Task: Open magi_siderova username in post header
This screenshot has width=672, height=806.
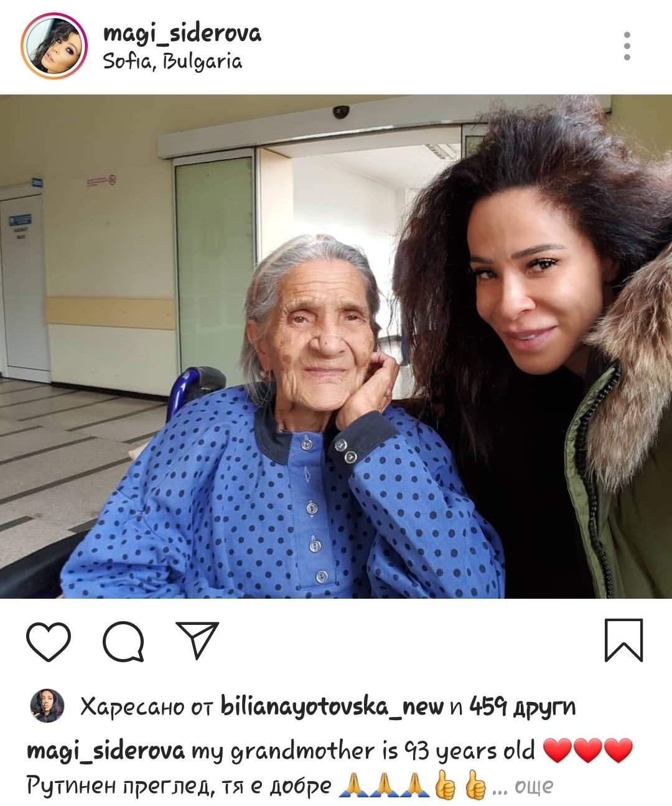Action: coord(182,33)
